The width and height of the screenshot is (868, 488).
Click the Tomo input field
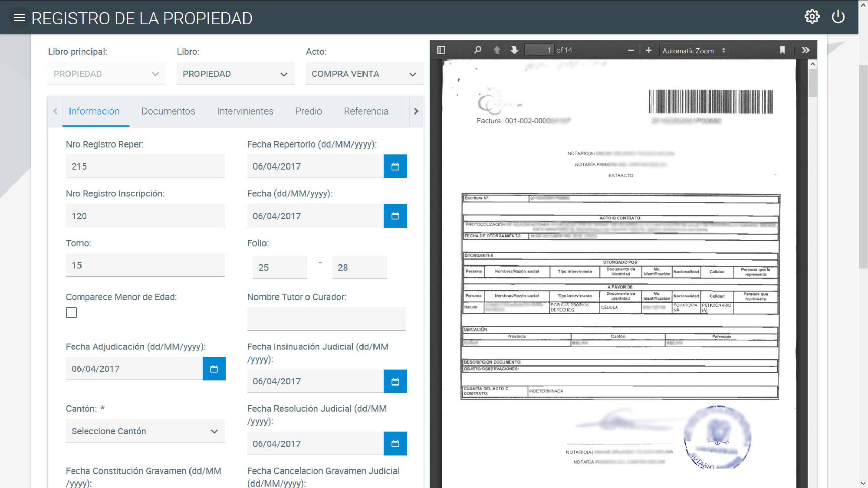[145, 265]
